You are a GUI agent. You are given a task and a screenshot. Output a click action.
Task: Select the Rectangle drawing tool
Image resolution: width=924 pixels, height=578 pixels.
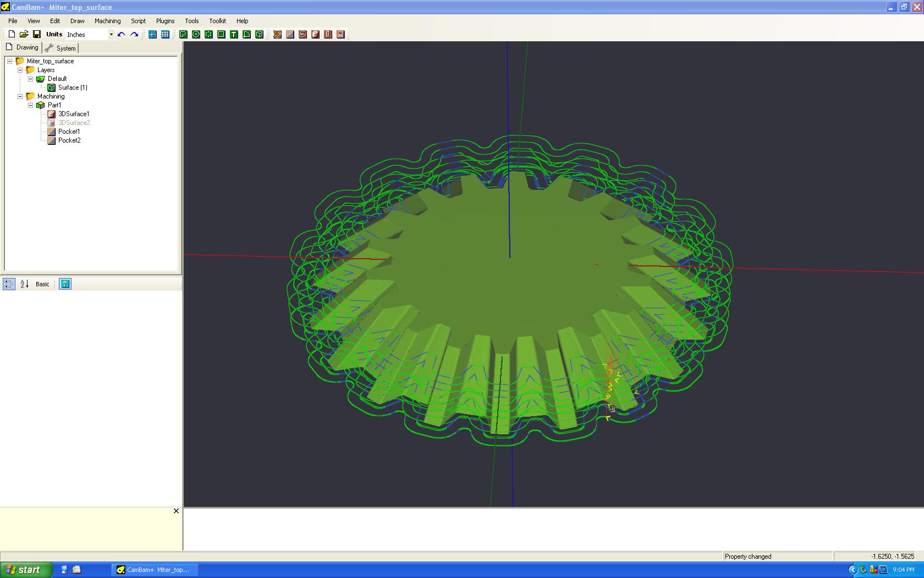tap(221, 34)
